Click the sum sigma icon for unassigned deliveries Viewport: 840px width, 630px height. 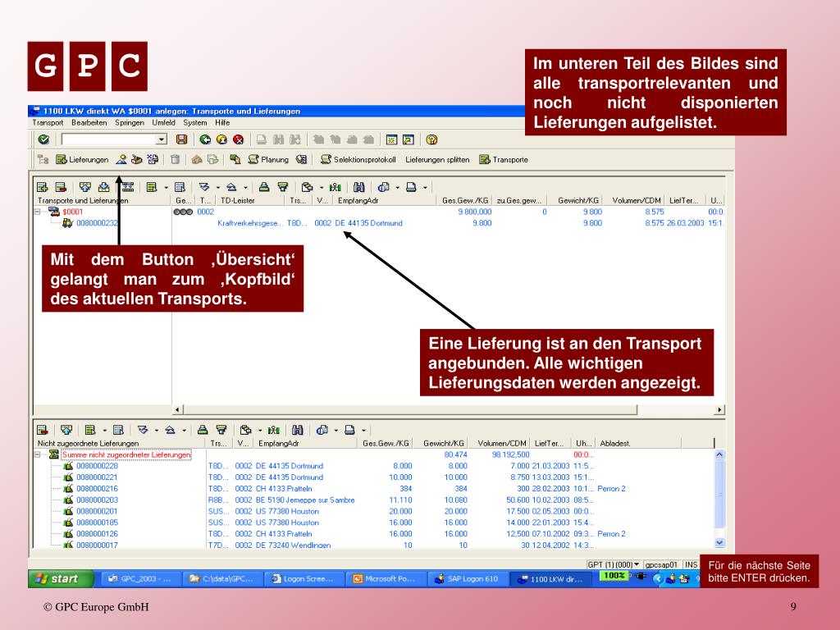click(54, 454)
